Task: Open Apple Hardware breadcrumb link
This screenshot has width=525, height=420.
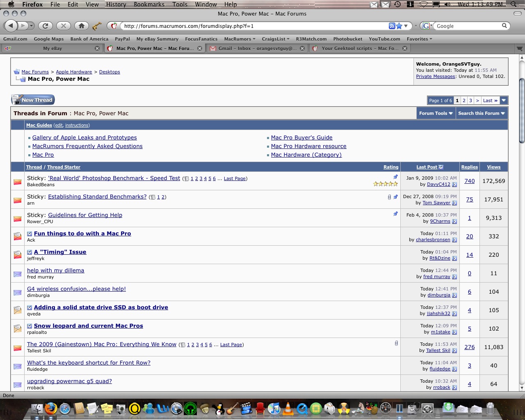Action: click(x=74, y=72)
